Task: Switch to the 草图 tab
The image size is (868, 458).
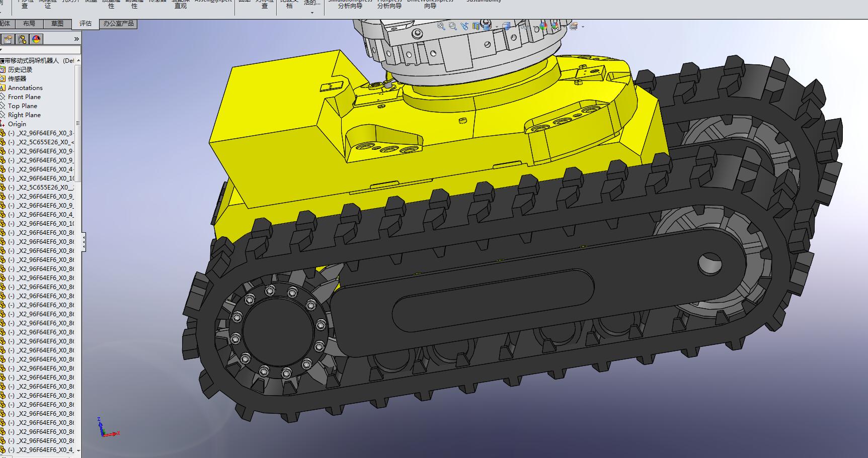Action: 57,24
